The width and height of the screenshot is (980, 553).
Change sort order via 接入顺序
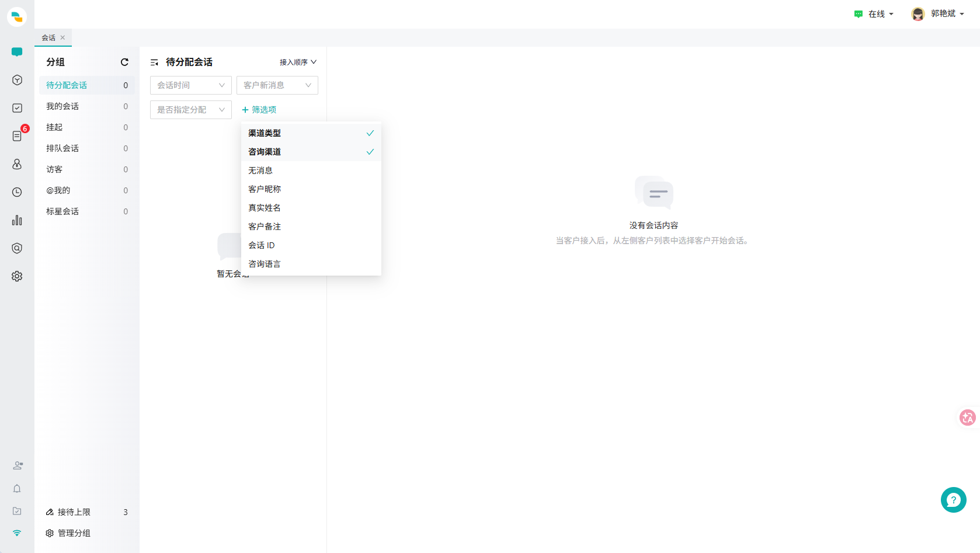[298, 62]
